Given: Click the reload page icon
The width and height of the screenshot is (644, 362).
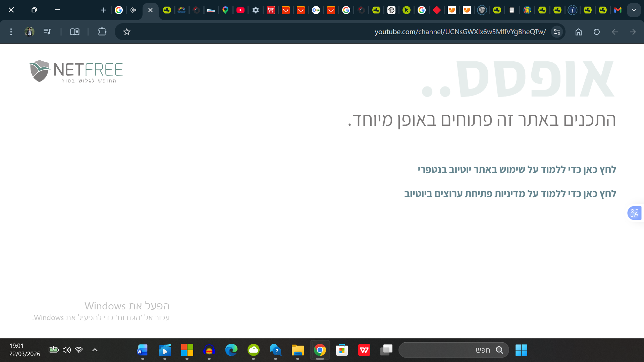Looking at the screenshot, I should tap(596, 32).
